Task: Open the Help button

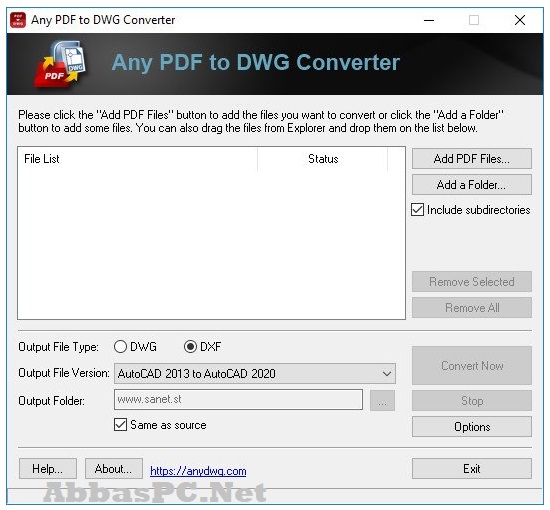Action: (x=48, y=468)
